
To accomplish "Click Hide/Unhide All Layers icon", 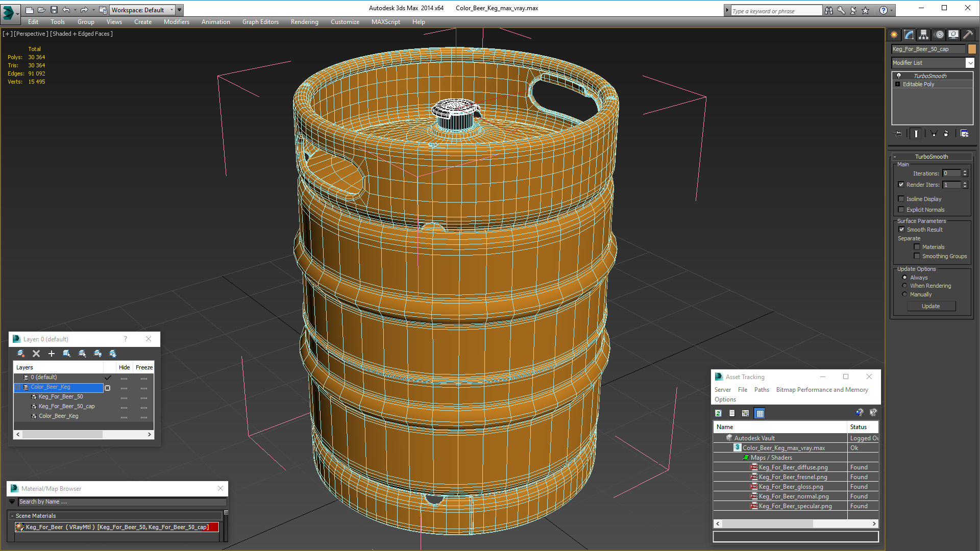I will click(97, 354).
